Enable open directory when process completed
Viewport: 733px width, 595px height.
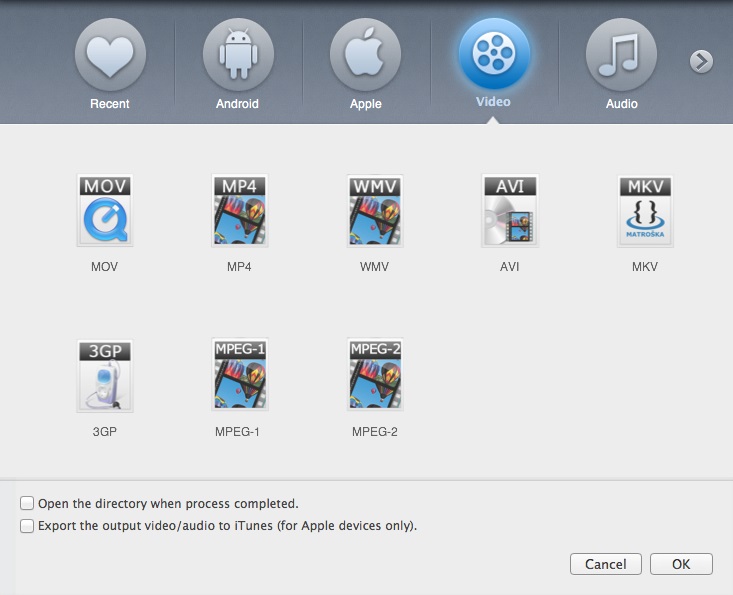27,503
